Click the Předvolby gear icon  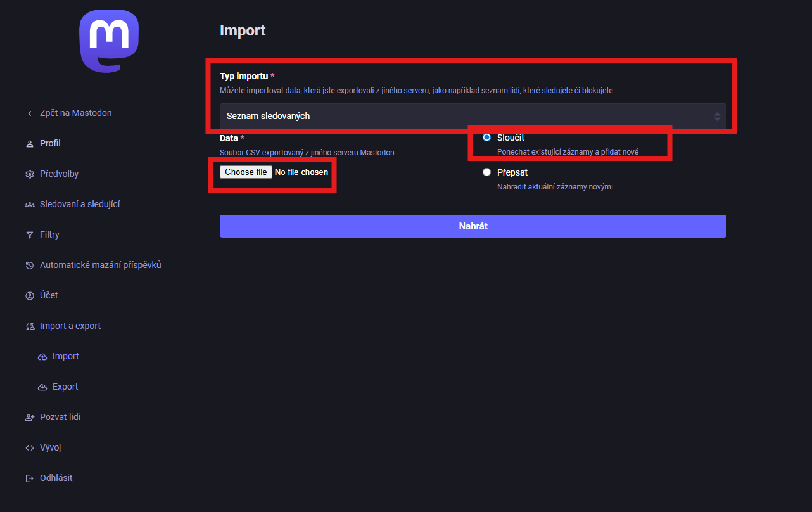pyautogui.click(x=29, y=174)
